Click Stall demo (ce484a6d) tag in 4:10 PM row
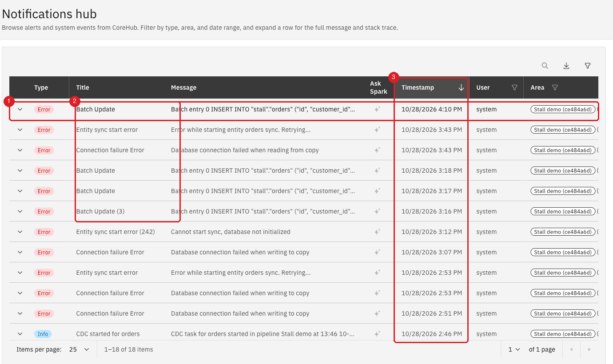The height and width of the screenshot is (364, 613). (563, 109)
